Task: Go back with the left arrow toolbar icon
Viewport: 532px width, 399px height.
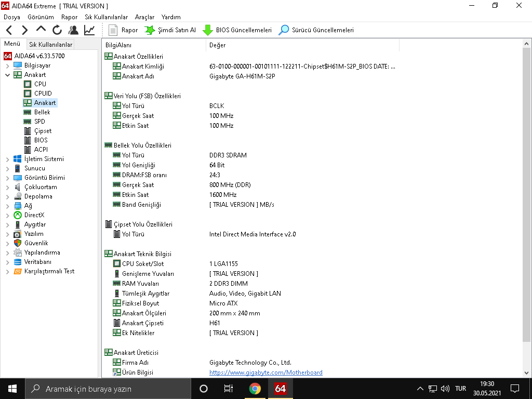Action: tap(9, 30)
